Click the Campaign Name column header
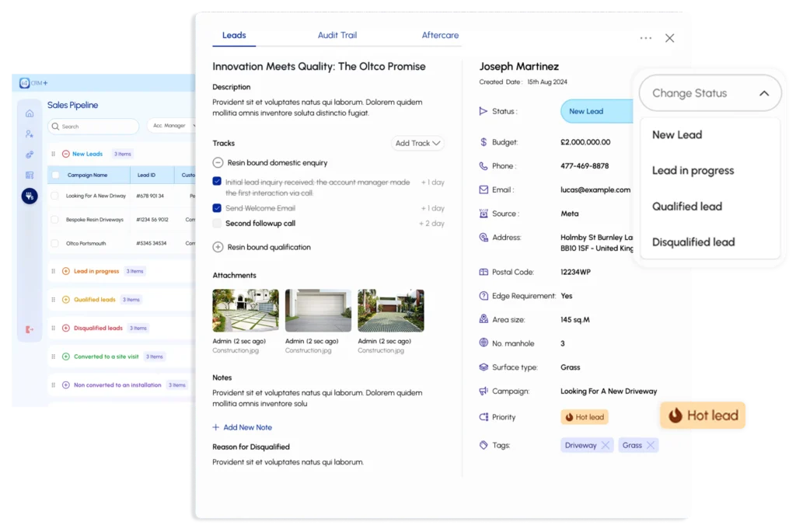Screen dimensions: 796x532 (x=89, y=175)
